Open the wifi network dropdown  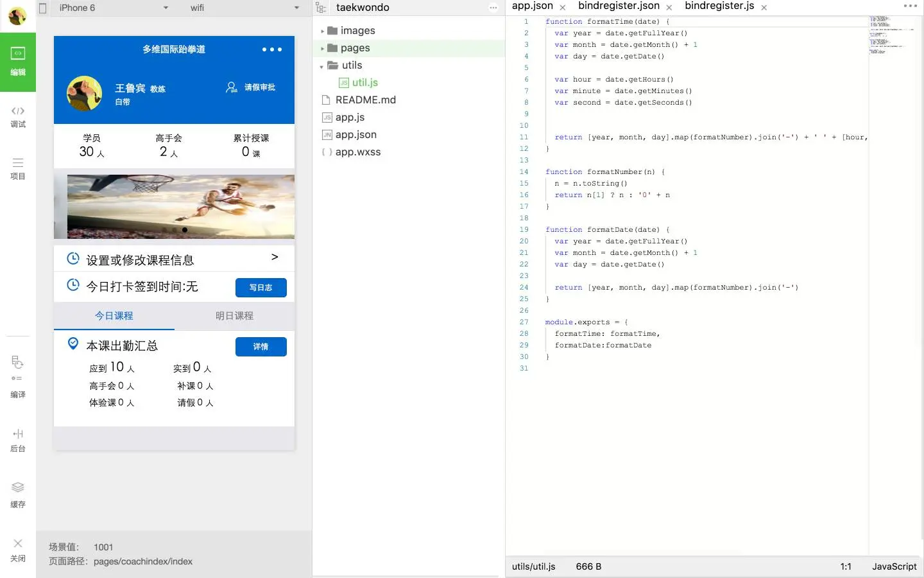click(x=244, y=8)
